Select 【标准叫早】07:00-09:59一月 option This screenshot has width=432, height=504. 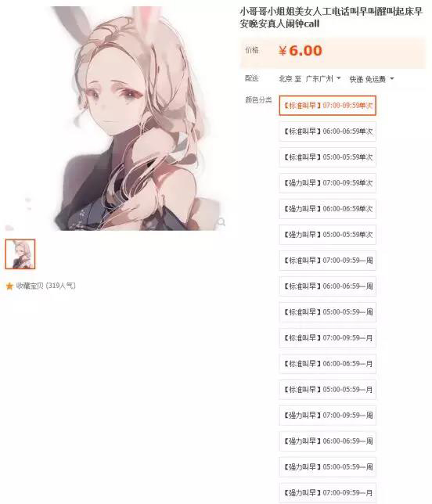pyautogui.click(x=328, y=338)
